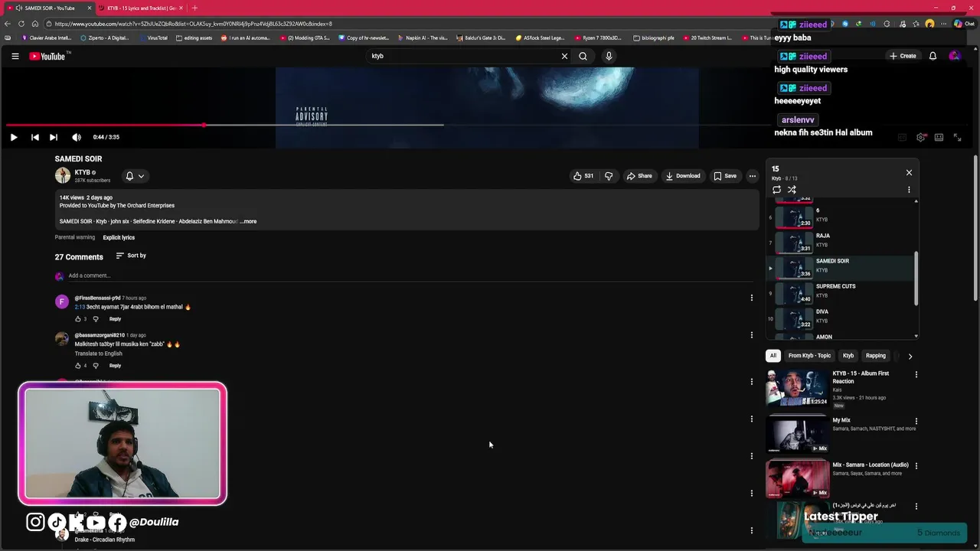
Task: Dislike the SAMEDI SOIR video
Action: (609, 176)
